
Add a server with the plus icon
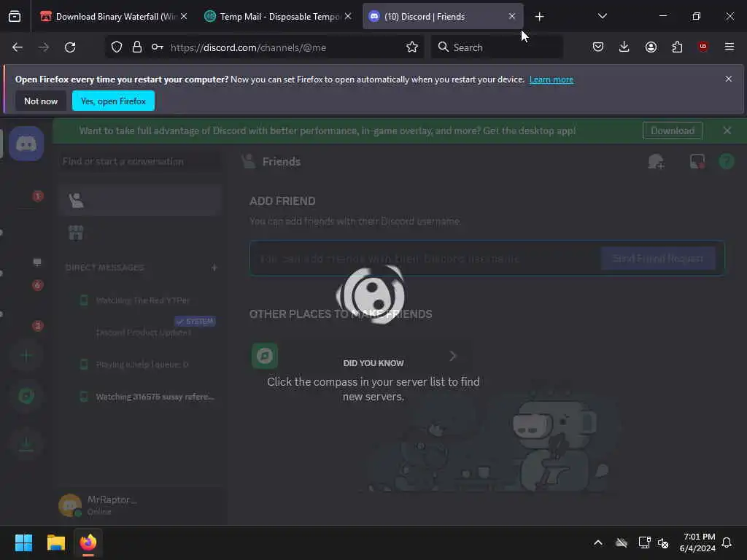[26, 355]
